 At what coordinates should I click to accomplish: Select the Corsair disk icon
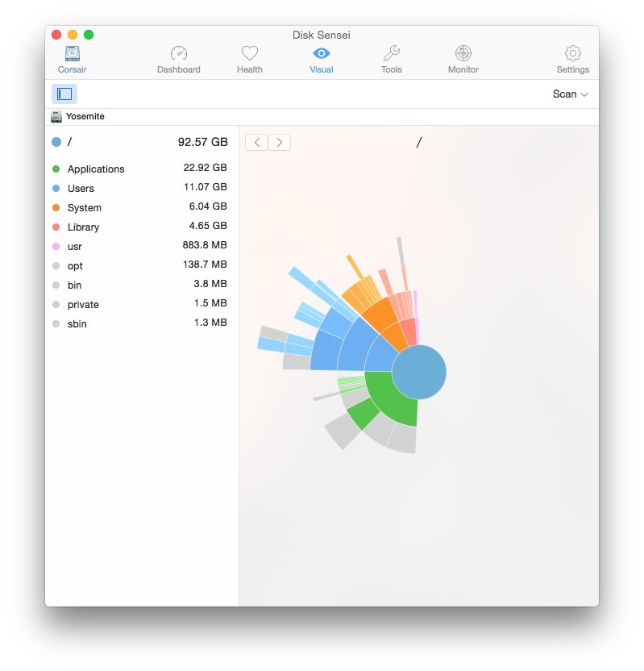click(x=73, y=54)
